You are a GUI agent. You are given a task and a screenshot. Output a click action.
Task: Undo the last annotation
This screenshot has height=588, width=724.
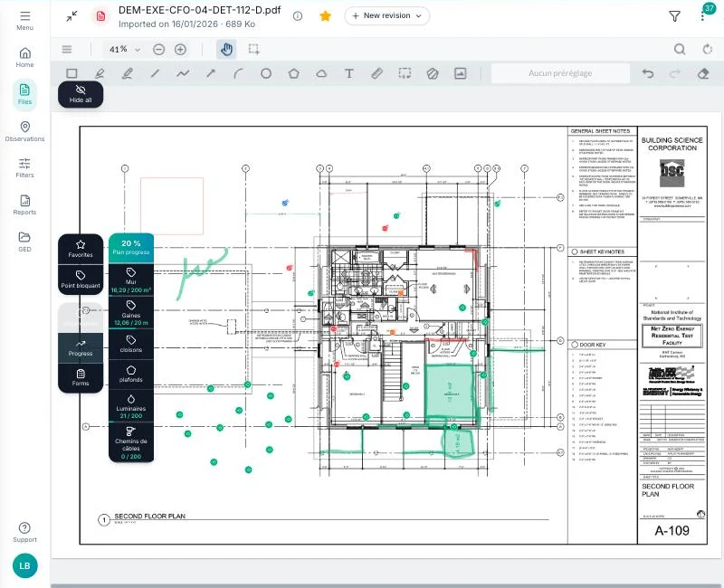click(x=648, y=73)
